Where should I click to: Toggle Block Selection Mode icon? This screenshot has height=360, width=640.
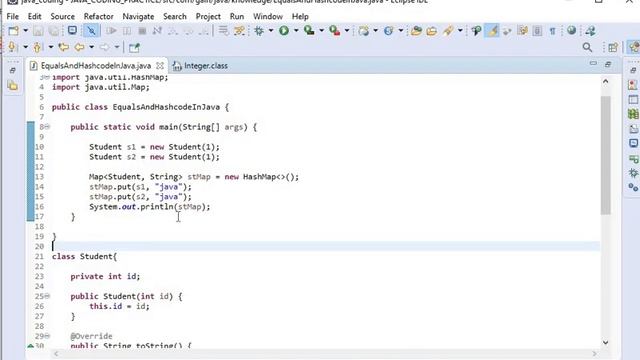[x=538, y=31]
